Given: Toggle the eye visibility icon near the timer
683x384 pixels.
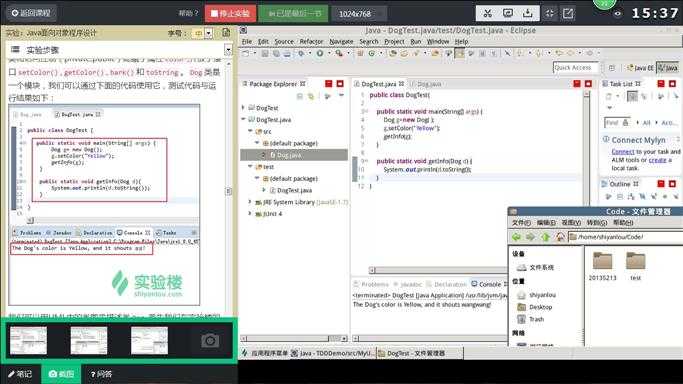Looking at the screenshot, I should (x=617, y=13).
